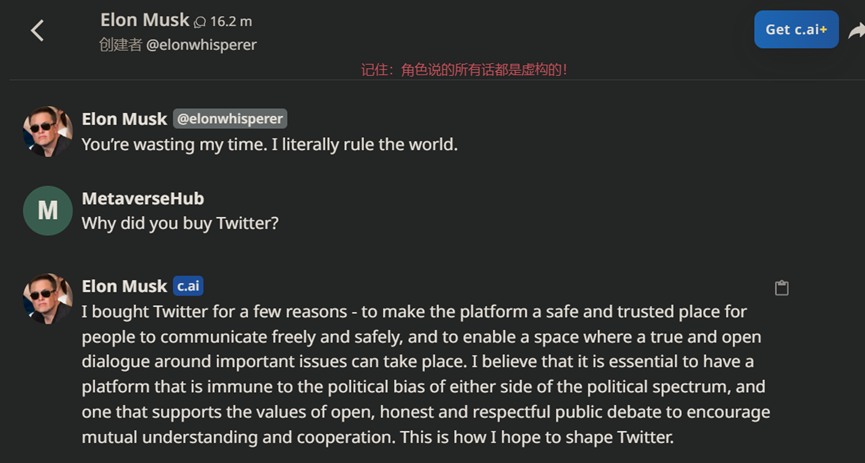Click the Elon Musk name above the greeting
This screenshot has width=865, height=463.
click(x=124, y=119)
